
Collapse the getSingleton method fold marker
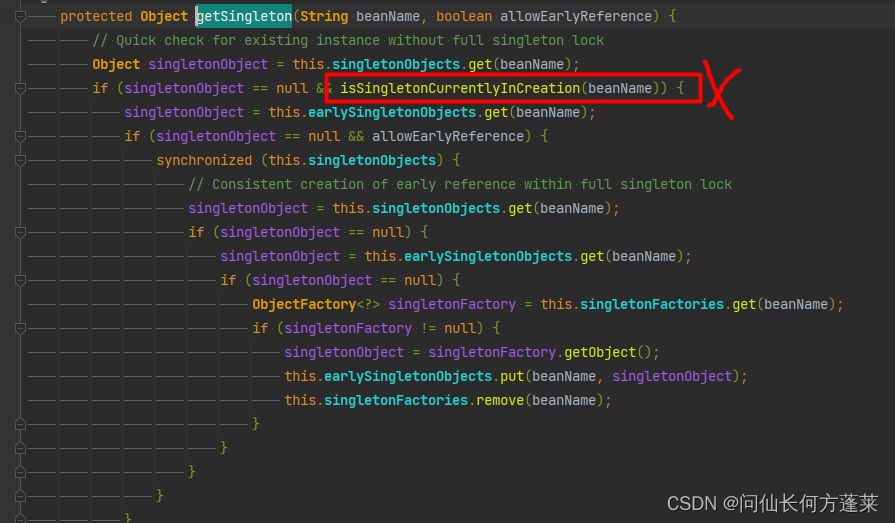click(x=20, y=17)
